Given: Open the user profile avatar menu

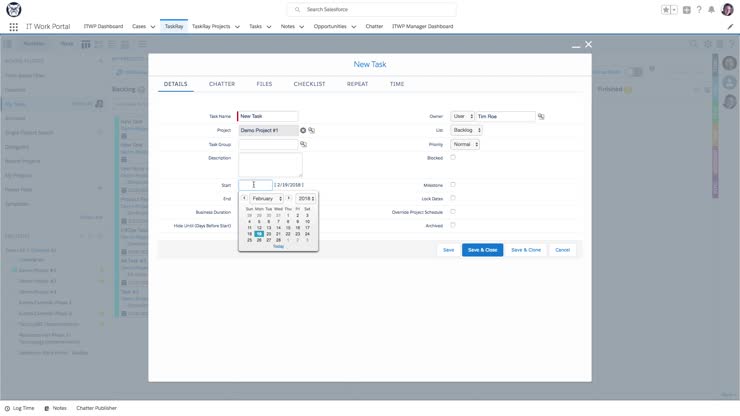Looking at the screenshot, I should click(727, 9).
